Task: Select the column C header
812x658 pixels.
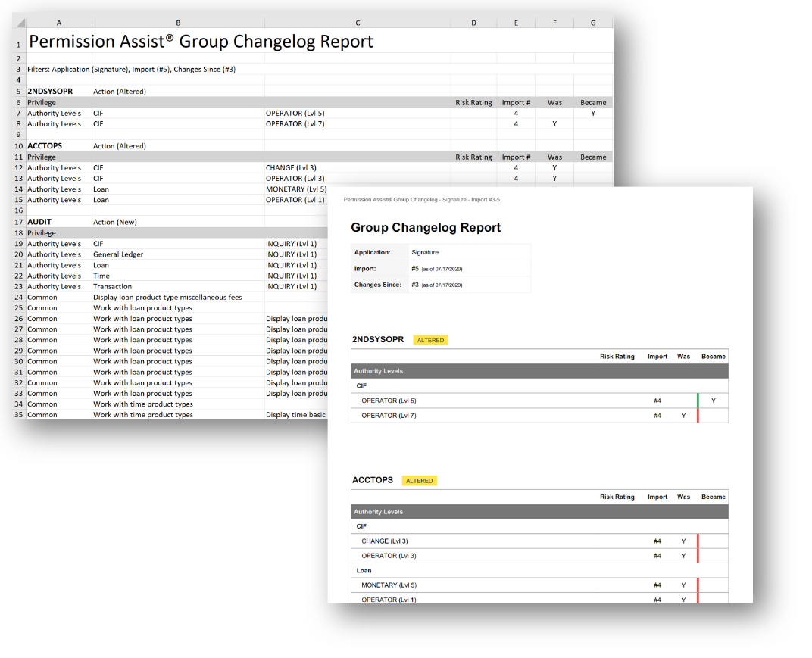Action: coord(358,23)
